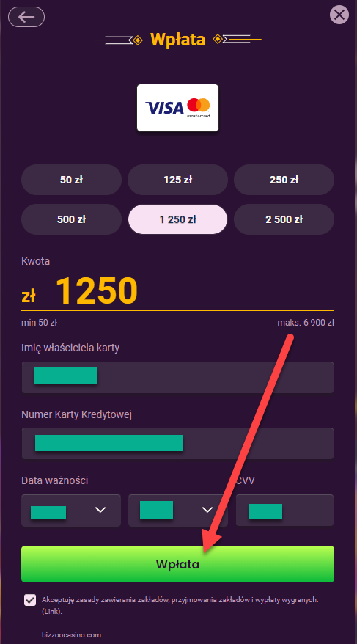Image resolution: width=357 pixels, height=644 pixels.
Task: Submit with the green Wpłata button
Action: [177, 564]
